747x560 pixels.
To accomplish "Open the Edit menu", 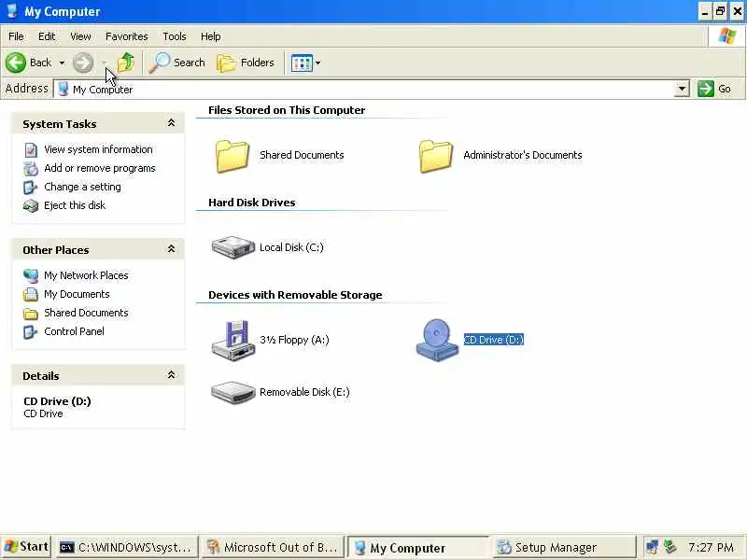I will 47,36.
